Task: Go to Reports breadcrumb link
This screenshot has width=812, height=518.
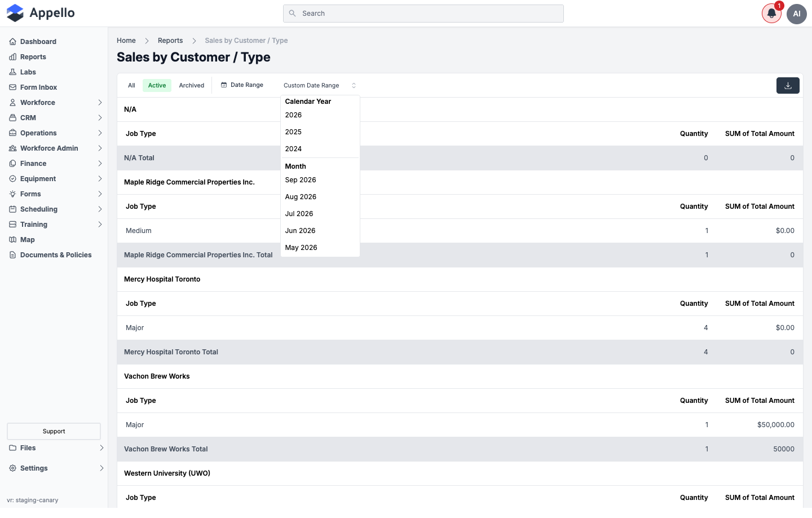Action: pyautogui.click(x=170, y=41)
